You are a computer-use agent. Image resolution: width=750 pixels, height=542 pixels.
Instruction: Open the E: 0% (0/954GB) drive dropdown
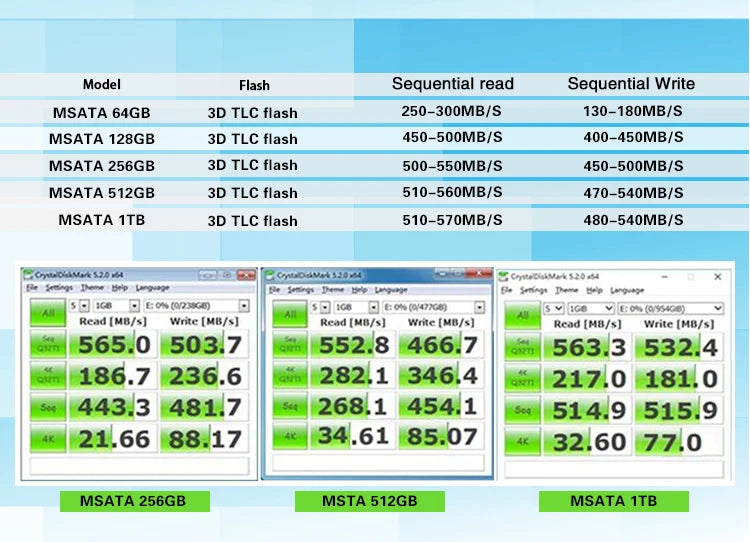tap(671, 309)
